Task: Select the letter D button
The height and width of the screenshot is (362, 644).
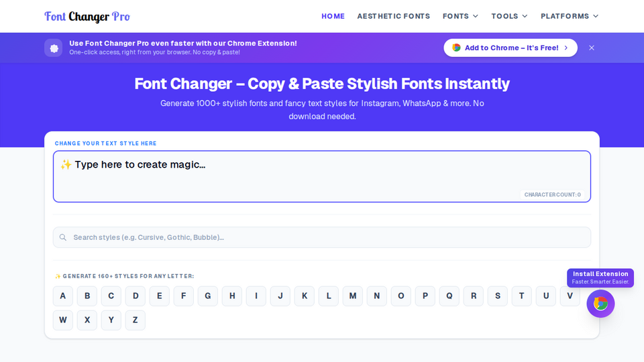Action: [136, 296]
